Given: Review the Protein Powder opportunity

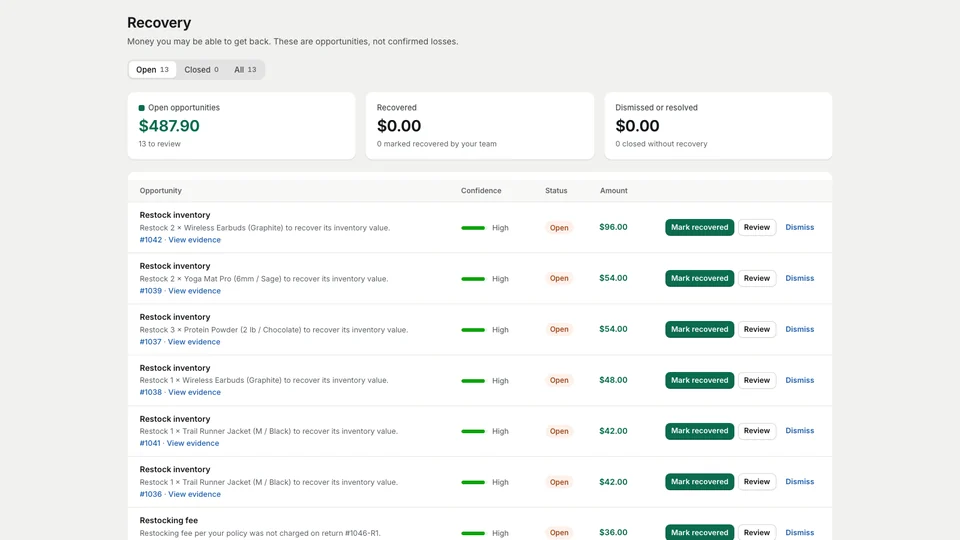Looking at the screenshot, I should 757,329.
